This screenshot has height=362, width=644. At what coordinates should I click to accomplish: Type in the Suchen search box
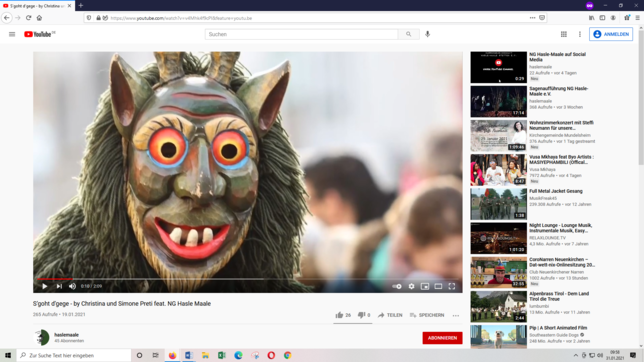click(301, 34)
